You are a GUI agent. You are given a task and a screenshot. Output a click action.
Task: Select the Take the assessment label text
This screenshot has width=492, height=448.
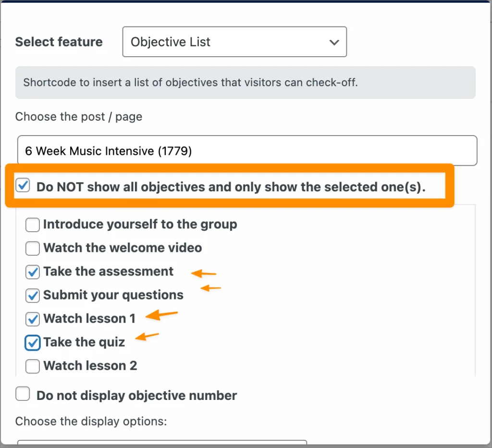[x=108, y=272]
